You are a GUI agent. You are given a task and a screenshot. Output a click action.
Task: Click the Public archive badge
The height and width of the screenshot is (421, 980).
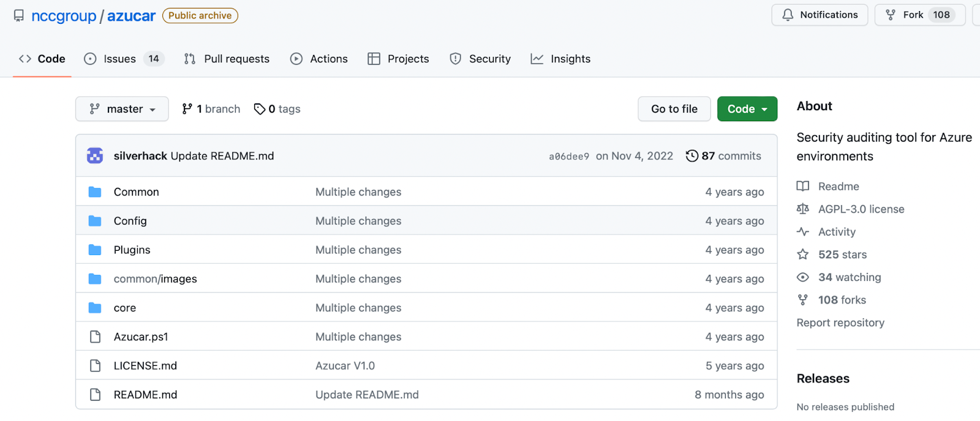click(200, 16)
